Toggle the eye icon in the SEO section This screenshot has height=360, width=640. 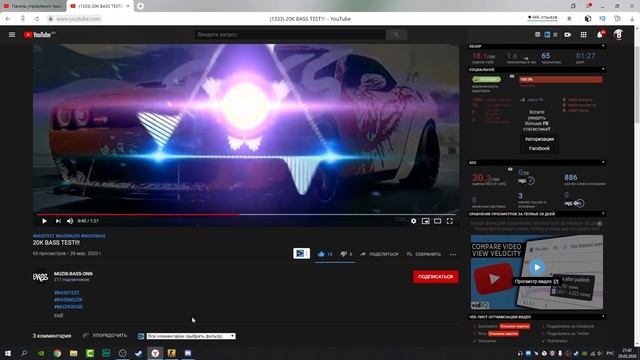pyautogui.click(x=510, y=169)
